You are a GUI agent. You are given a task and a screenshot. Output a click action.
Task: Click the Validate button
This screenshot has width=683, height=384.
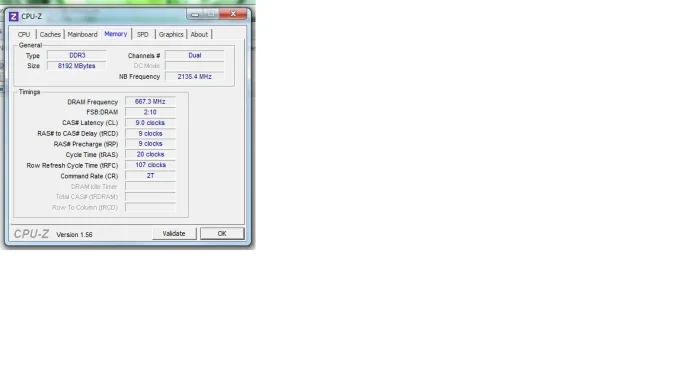point(174,234)
